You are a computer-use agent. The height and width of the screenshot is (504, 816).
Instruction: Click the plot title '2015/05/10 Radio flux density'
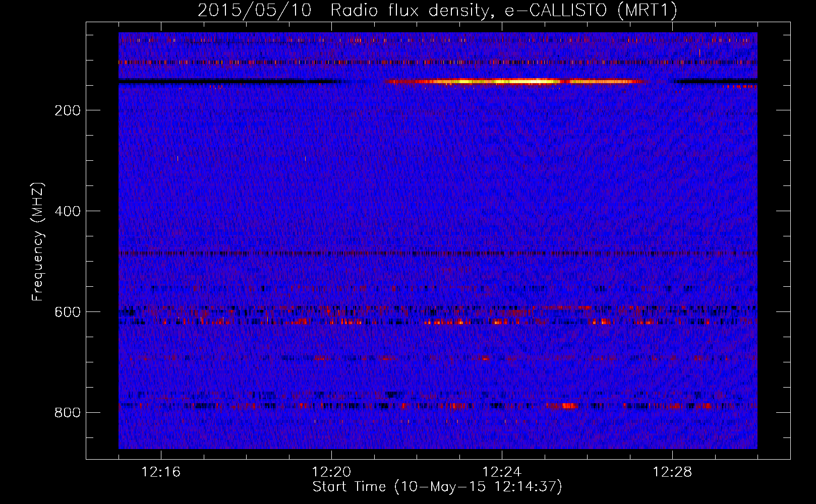pyautogui.click(x=343, y=11)
